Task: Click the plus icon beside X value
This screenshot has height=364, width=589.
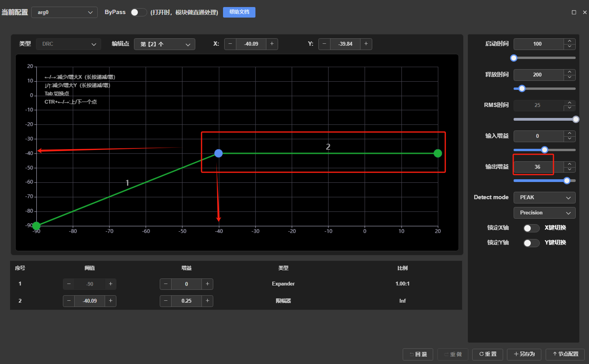Action: click(x=272, y=44)
